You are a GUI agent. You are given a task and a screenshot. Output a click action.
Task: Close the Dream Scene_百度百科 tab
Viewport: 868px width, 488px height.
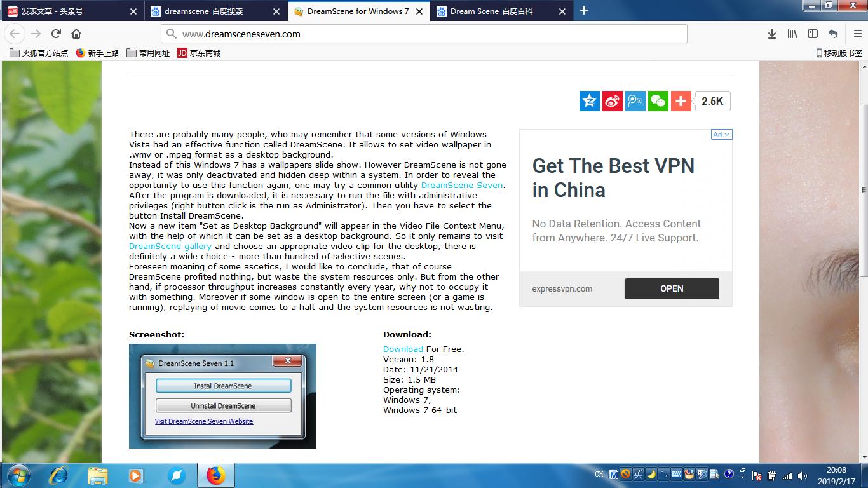(x=562, y=11)
